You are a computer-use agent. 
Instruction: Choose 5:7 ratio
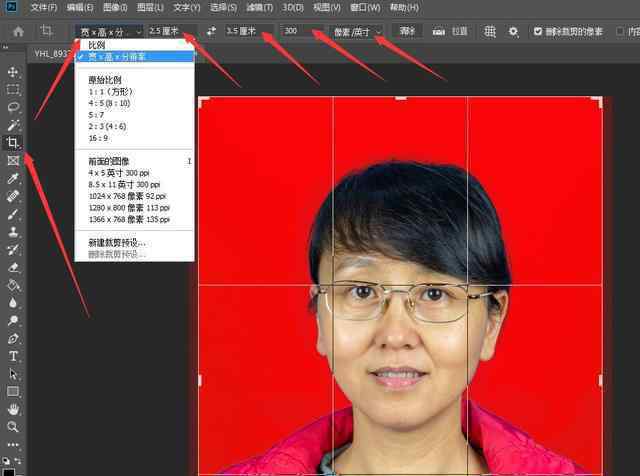point(134,115)
